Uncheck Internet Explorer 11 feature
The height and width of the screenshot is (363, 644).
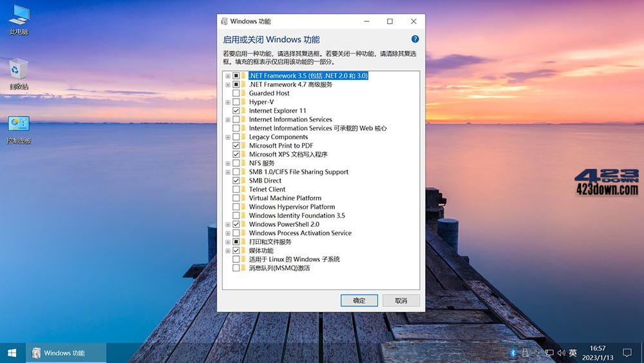(x=236, y=111)
